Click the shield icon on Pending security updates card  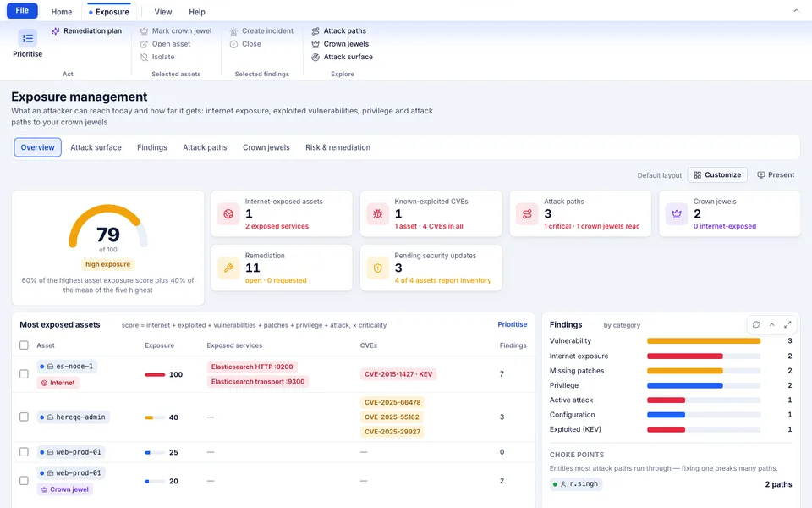377,268
